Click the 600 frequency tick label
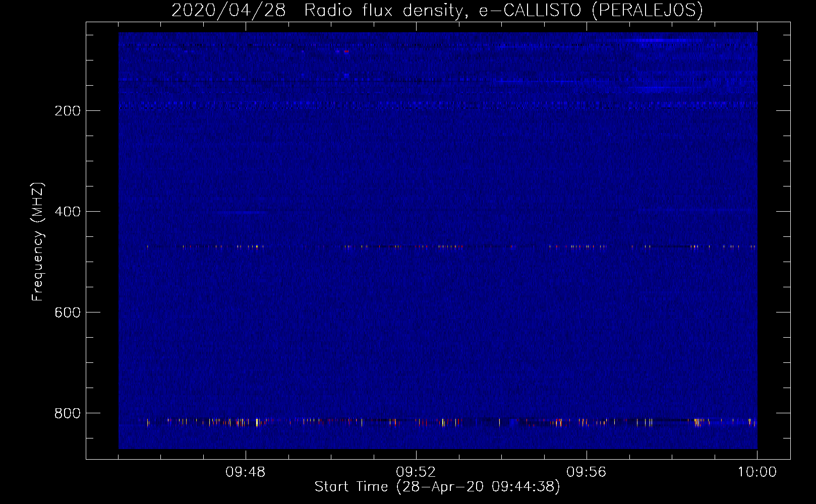Screen dimensions: 816x504 click(68, 312)
